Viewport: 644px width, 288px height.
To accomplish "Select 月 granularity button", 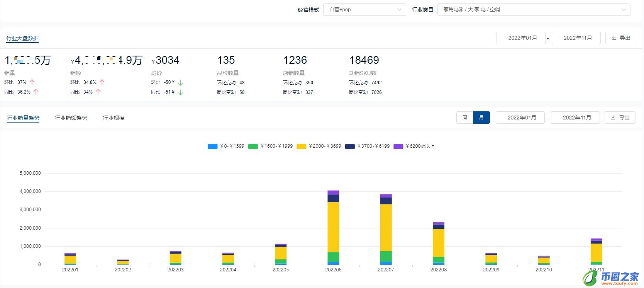I will point(481,118).
